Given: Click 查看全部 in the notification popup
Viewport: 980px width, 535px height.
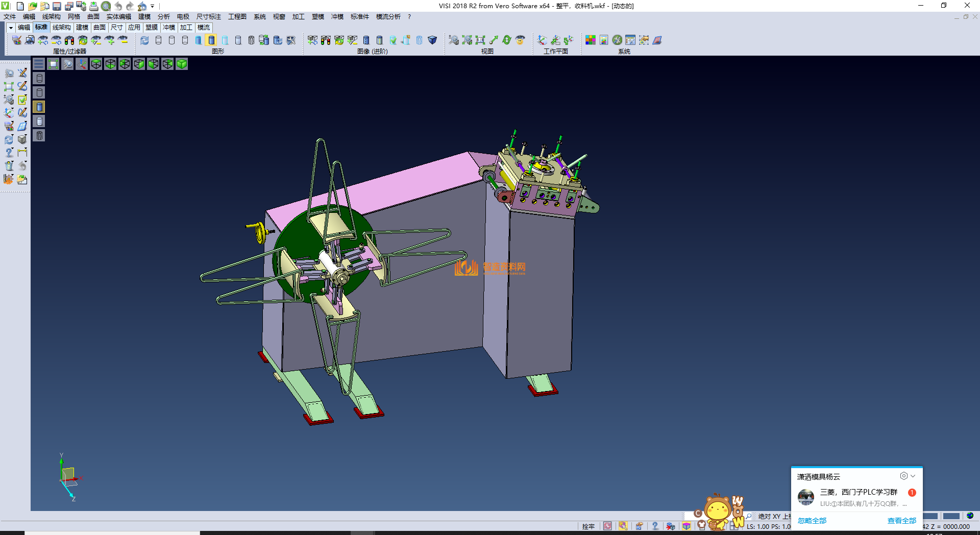Looking at the screenshot, I should [901, 521].
